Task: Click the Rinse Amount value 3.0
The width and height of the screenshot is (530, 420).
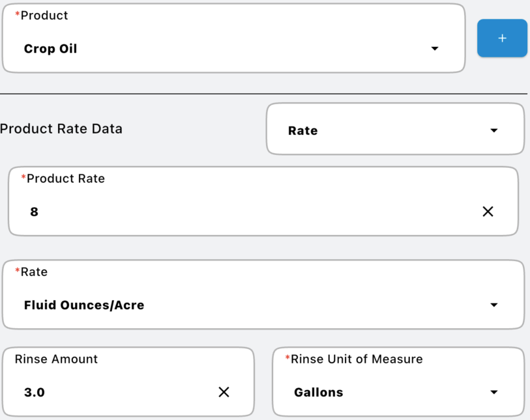Action: (35, 393)
